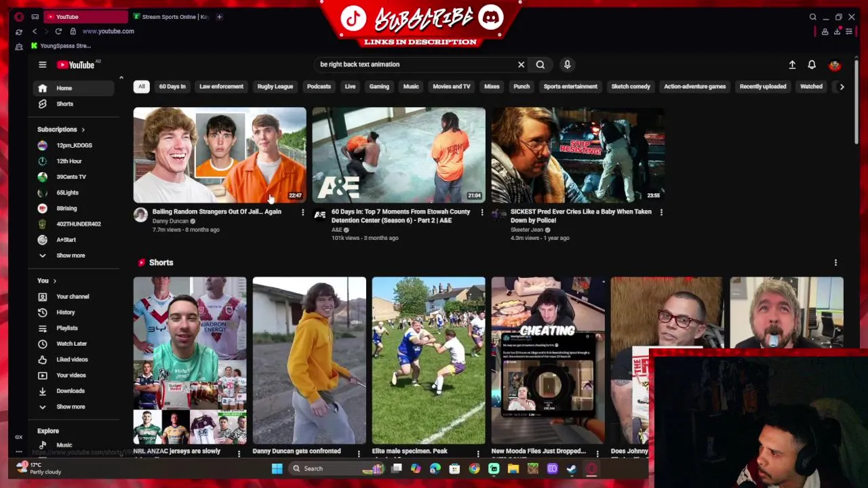The image size is (868, 488).
Task: Reload the page with refresh icon
Action: tap(58, 31)
